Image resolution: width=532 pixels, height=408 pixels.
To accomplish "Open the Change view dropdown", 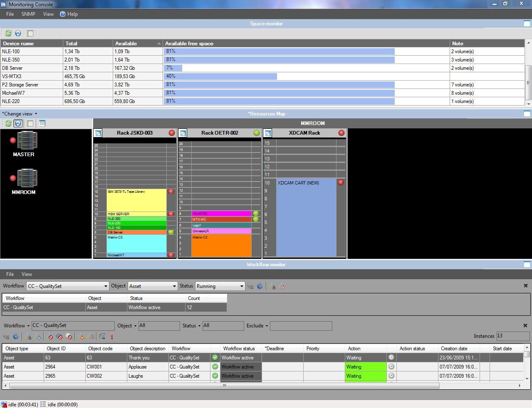I will (18, 113).
